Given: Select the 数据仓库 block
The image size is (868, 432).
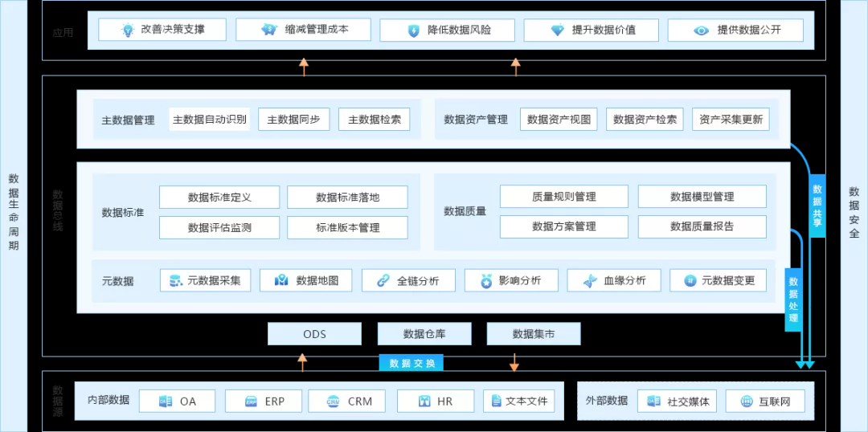Looking at the screenshot, I should click(424, 334).
